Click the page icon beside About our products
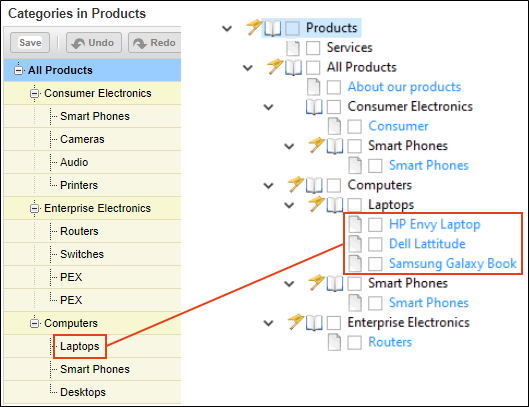Screen dimensions: 529x407 [x=314, y=87]
